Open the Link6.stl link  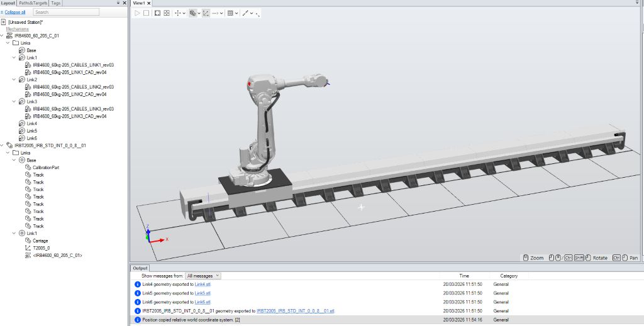pos(203,302)
